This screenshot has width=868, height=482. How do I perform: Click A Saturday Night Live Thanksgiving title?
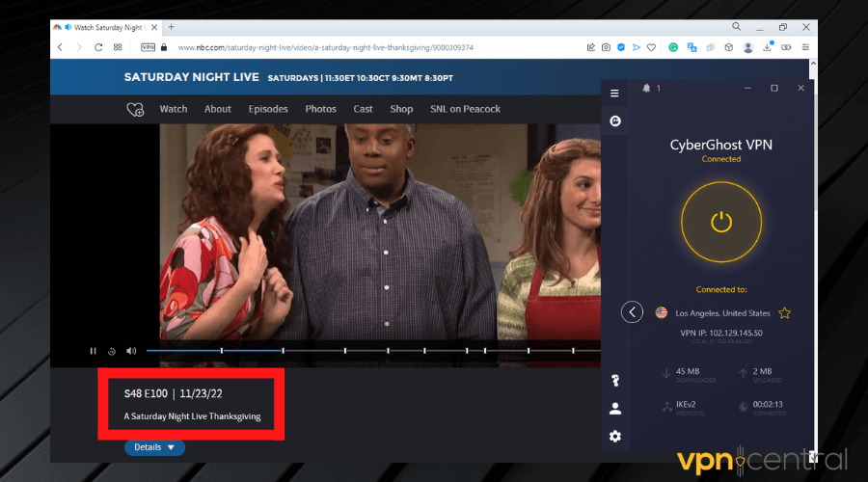[x=192, y=416]
